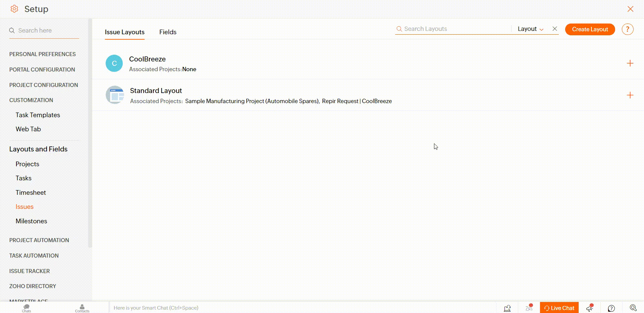Open Chats in the bottom bar
This screenshot has height=313, width=644.
click(26, 308)
